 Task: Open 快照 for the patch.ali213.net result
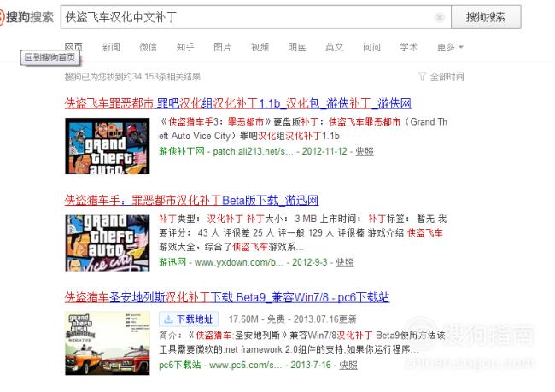365,151
